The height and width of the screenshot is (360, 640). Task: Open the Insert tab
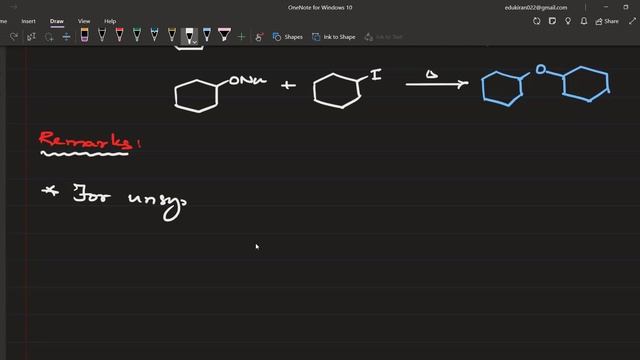click(x=29, y=21)
